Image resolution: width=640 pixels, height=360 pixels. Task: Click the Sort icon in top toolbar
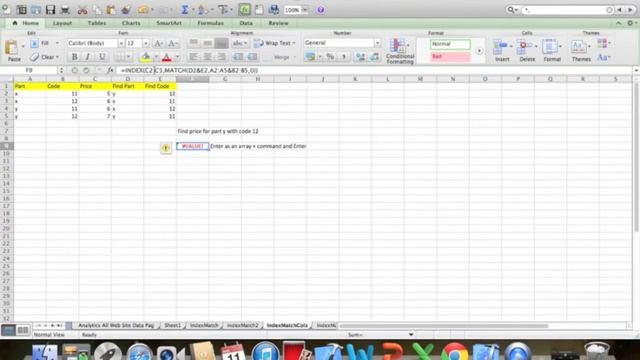coord(202,9)
